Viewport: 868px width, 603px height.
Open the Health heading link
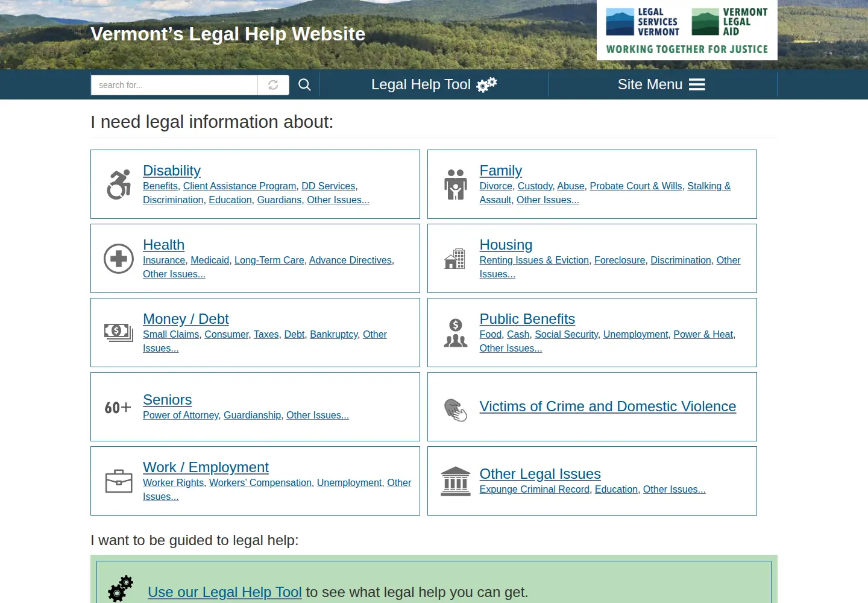(163, 245)
